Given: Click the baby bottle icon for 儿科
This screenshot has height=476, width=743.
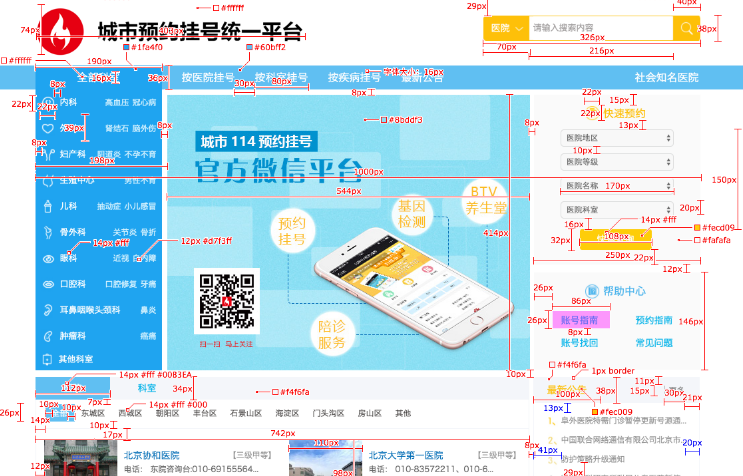Looking at the screenshot, I should pyautogui.click(x=48, y=207).
